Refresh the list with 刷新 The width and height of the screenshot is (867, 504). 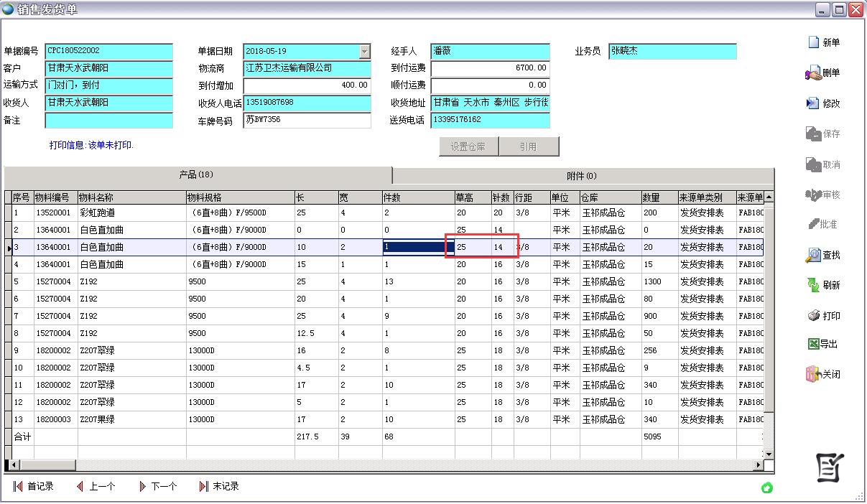coord(825,284)
